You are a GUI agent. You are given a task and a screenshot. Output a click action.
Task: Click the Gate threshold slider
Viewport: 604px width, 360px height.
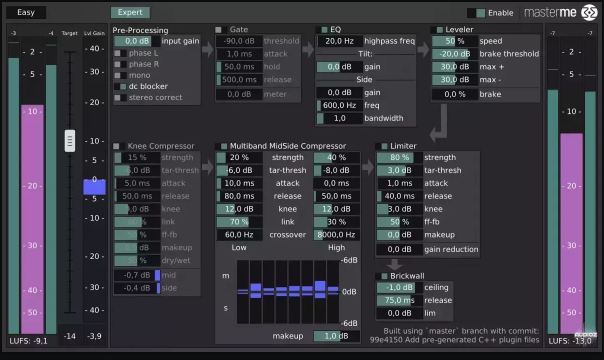tap(239, 41)
